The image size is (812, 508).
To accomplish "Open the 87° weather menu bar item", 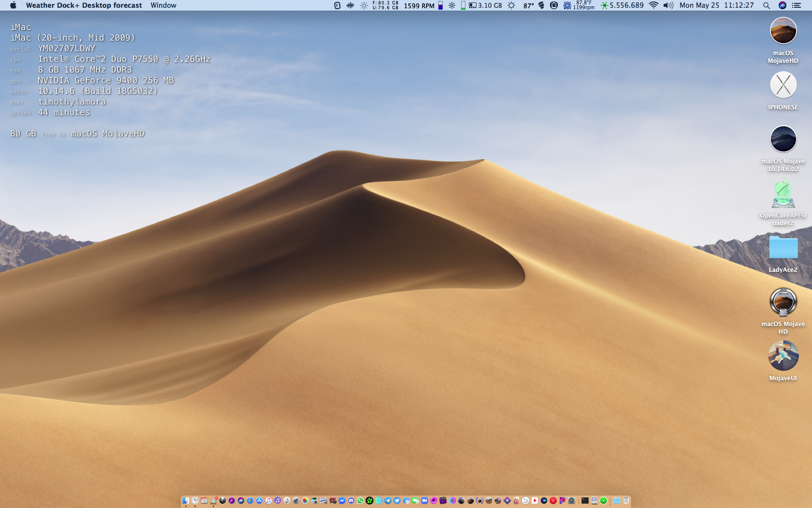I will click(x=528, y=5).
